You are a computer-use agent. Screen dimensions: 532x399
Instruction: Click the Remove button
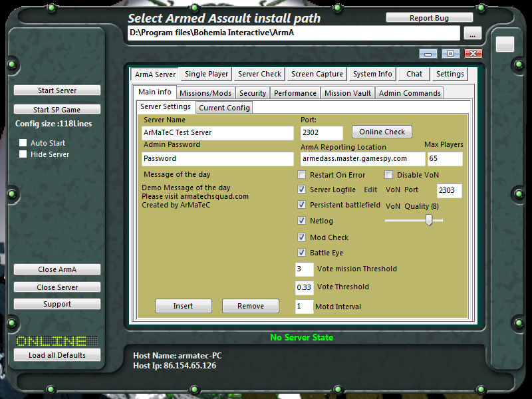tap(251, 306)
